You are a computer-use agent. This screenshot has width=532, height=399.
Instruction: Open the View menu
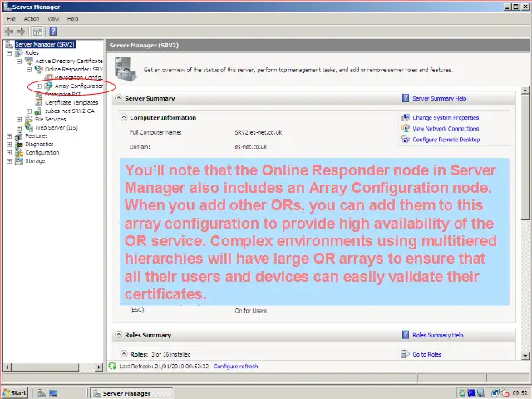point(53,18)
